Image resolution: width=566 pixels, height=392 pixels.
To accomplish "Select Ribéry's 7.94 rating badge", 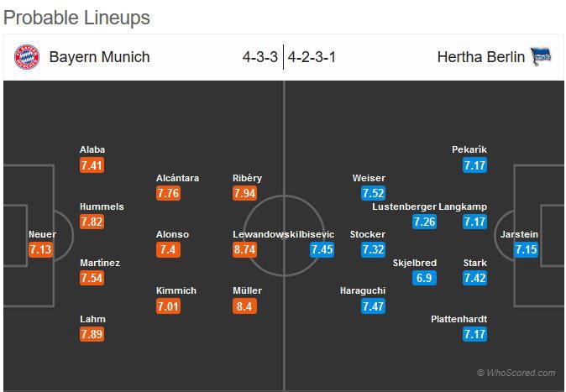I will tap(245, 193).
